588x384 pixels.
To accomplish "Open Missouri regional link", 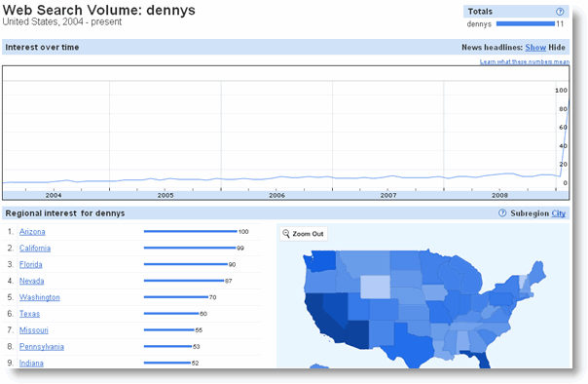I will coord(34,330).
